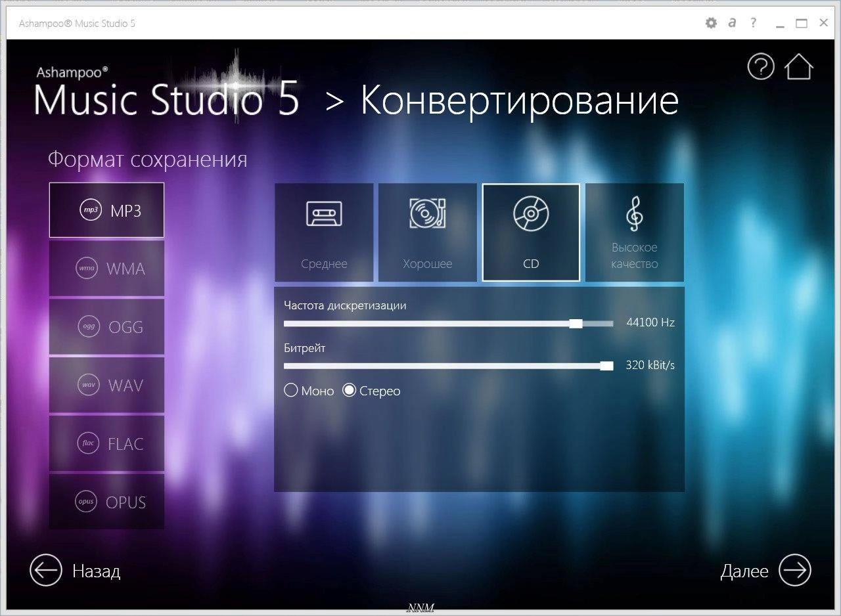
Task: Proceed with the Далее arrow
Action: [795, 570]
